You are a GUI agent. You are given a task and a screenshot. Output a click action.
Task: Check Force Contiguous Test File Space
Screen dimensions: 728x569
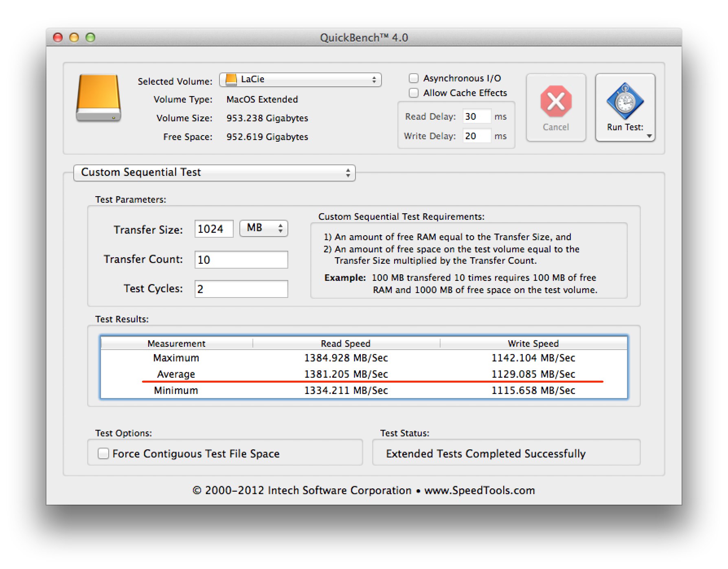point(103,453)
